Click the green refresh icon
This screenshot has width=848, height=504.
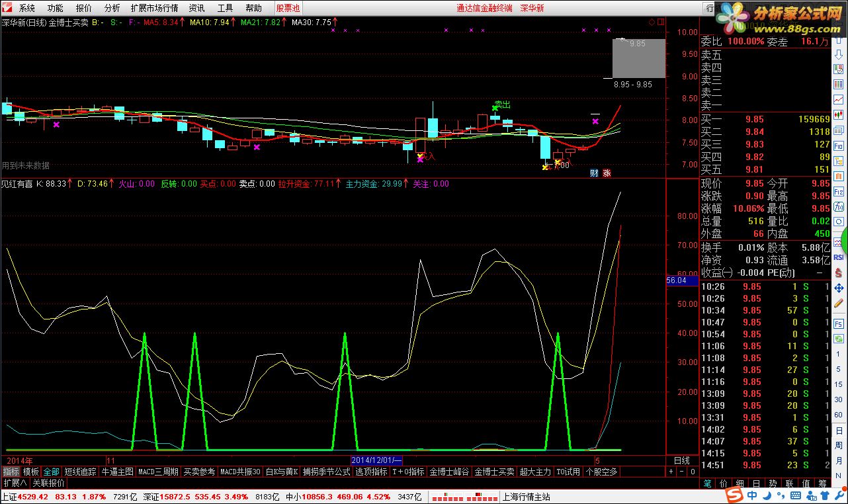tap(838, 338)
